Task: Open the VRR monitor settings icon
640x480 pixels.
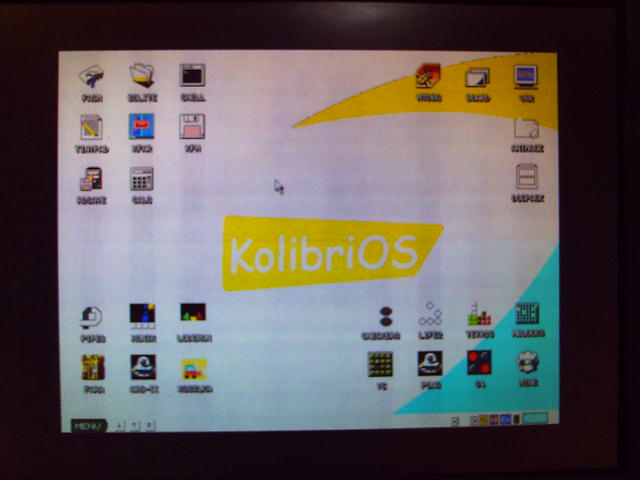Action: pos(526,76)
